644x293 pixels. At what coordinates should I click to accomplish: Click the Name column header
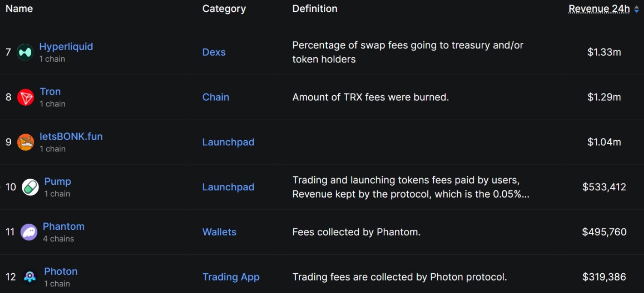click(19, 9)
